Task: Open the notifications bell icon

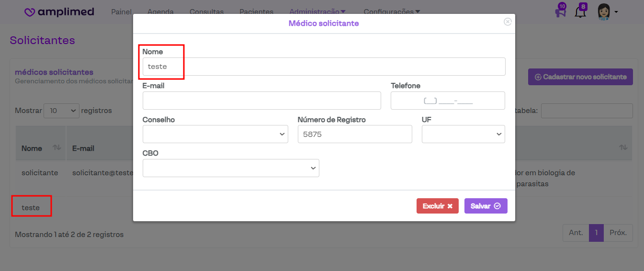Action: coord(580,12)
